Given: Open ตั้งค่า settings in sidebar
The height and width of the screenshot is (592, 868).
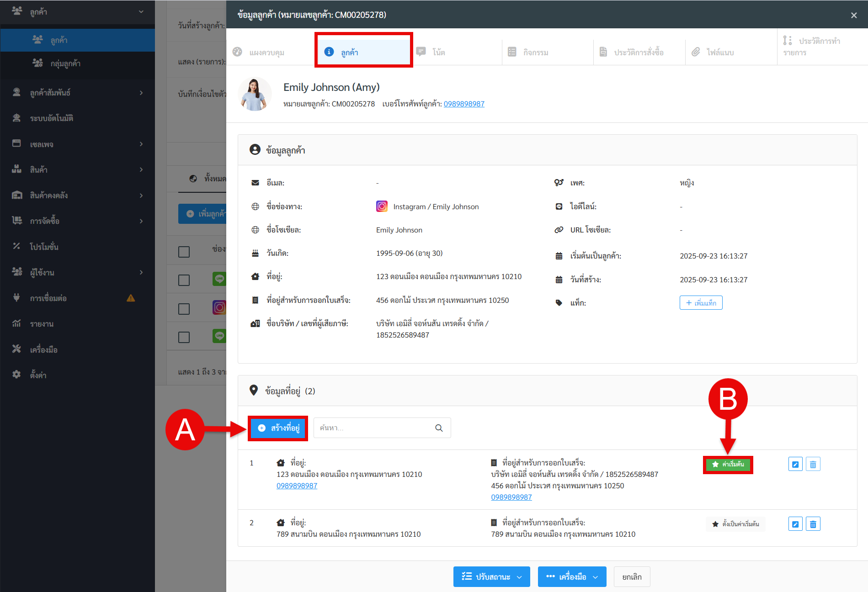Looking at the screenshot, I should point(38,375).
